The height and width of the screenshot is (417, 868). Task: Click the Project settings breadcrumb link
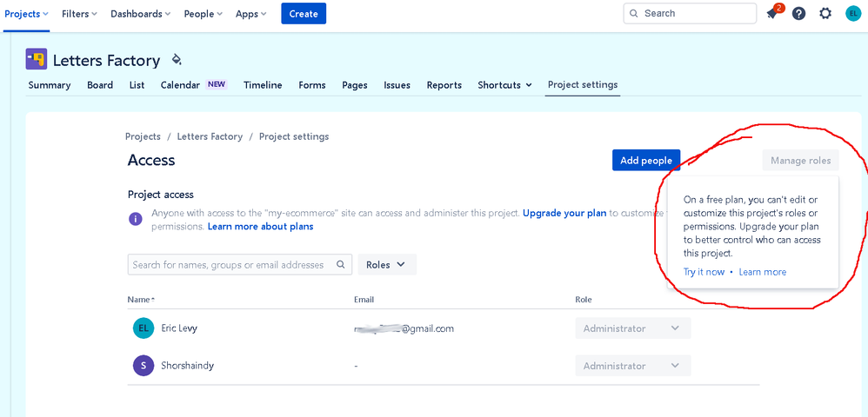tap(294, 136)
